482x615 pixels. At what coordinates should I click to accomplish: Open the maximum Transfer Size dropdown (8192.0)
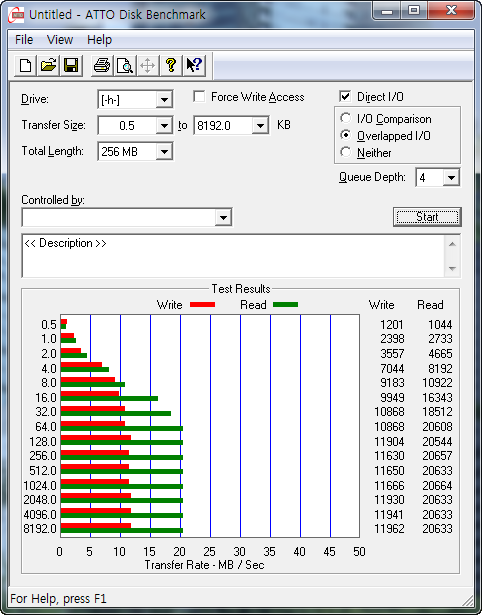[260, 126]
